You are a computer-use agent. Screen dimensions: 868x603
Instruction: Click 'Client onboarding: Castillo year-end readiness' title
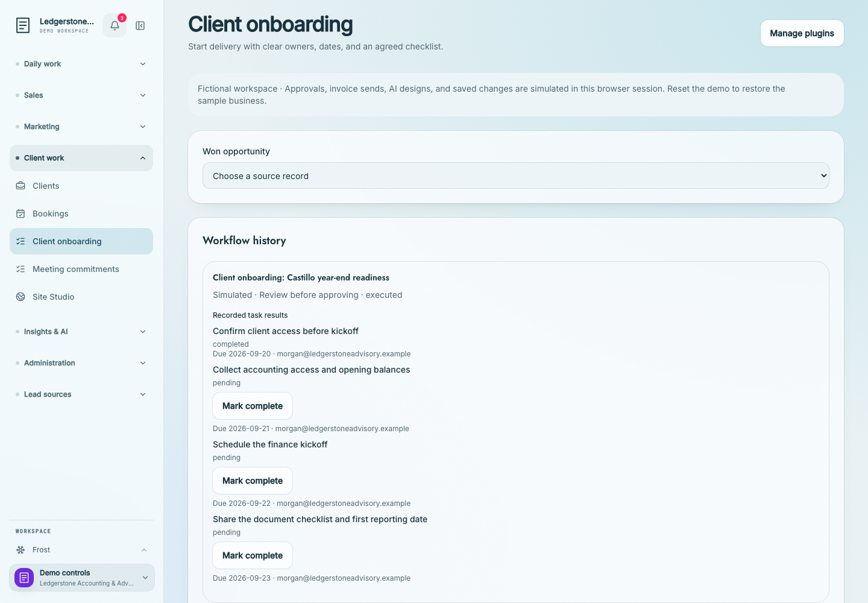tap(301, 277)
